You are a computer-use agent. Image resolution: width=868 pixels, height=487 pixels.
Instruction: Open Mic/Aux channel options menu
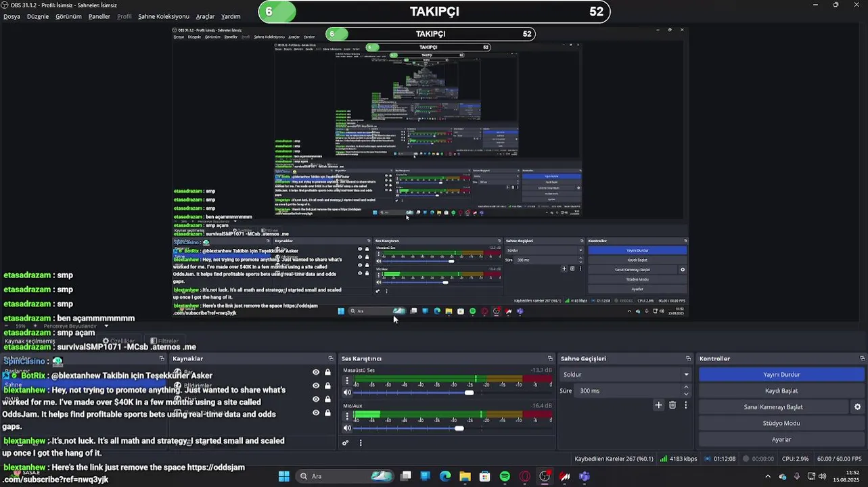coord(347,416)
